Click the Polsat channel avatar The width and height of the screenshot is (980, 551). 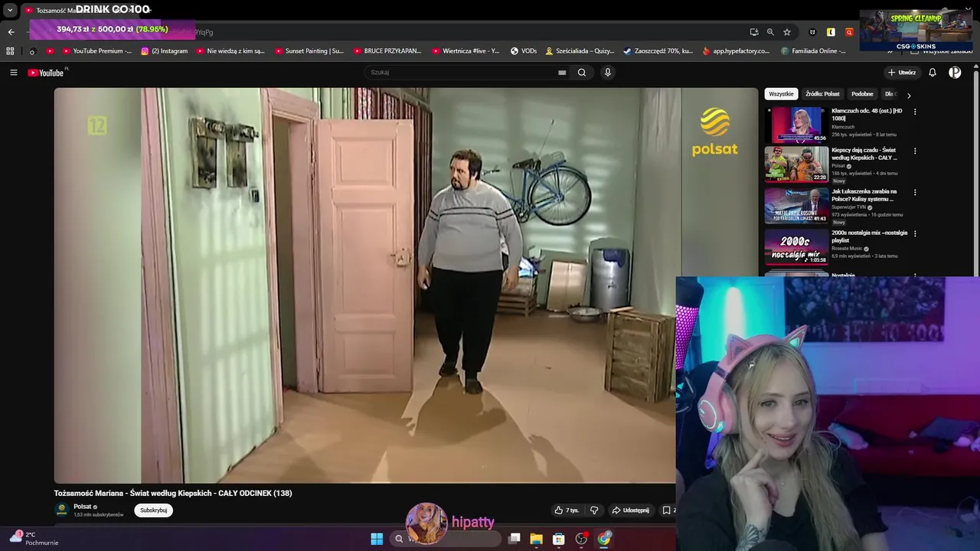(x=61, y=510)
